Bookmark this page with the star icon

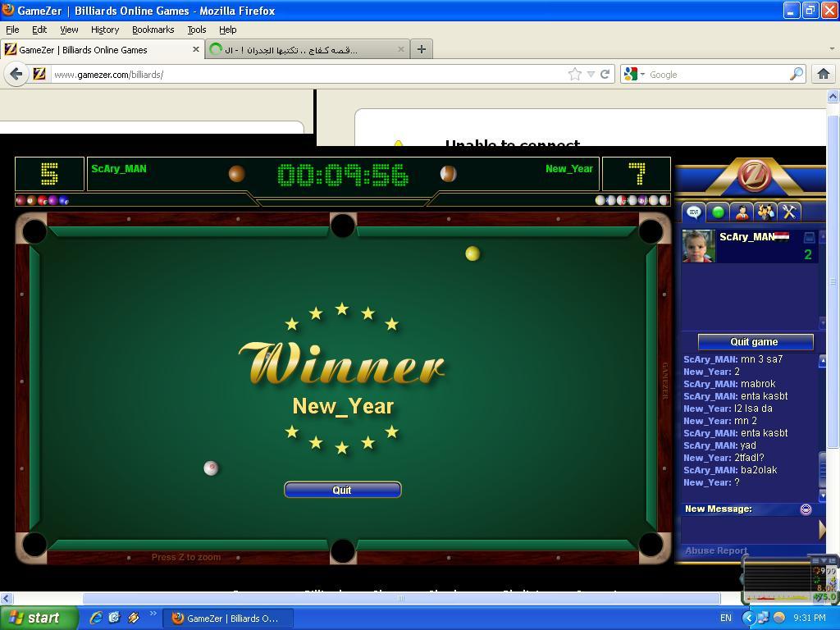click(x=575, y=74)
